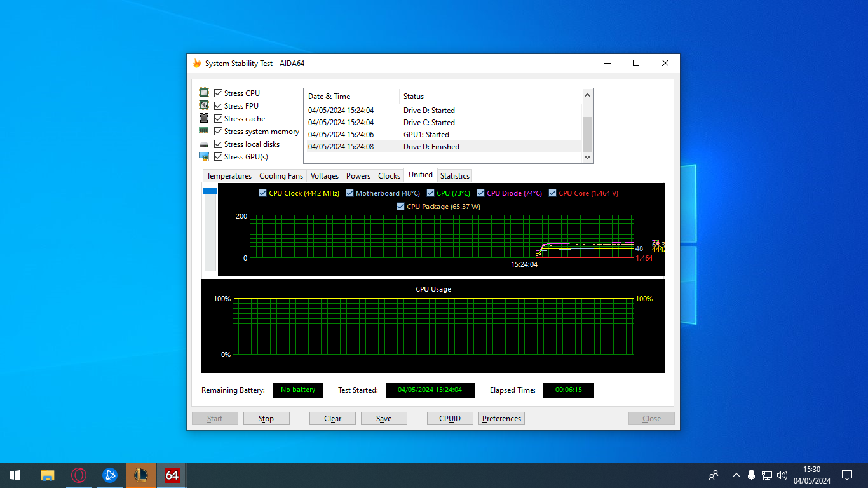868x488 pixels.
Task: Open CPUID panel
Action: coord(450,419)
